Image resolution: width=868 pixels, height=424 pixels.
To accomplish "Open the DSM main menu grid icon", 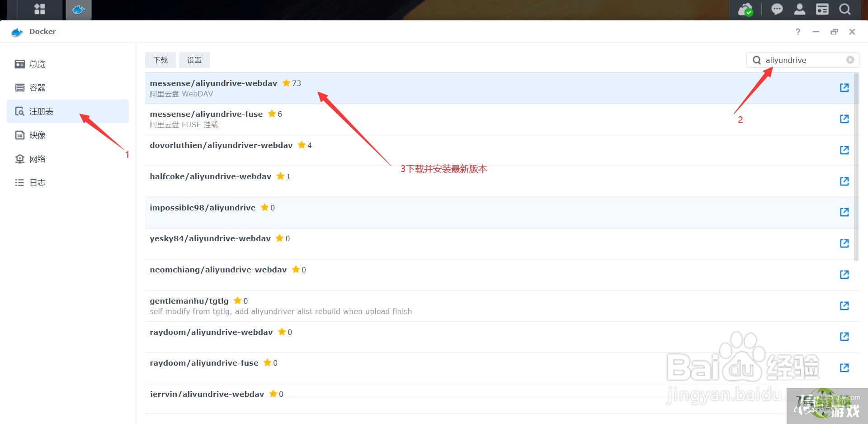I will (x=40, y=9).
